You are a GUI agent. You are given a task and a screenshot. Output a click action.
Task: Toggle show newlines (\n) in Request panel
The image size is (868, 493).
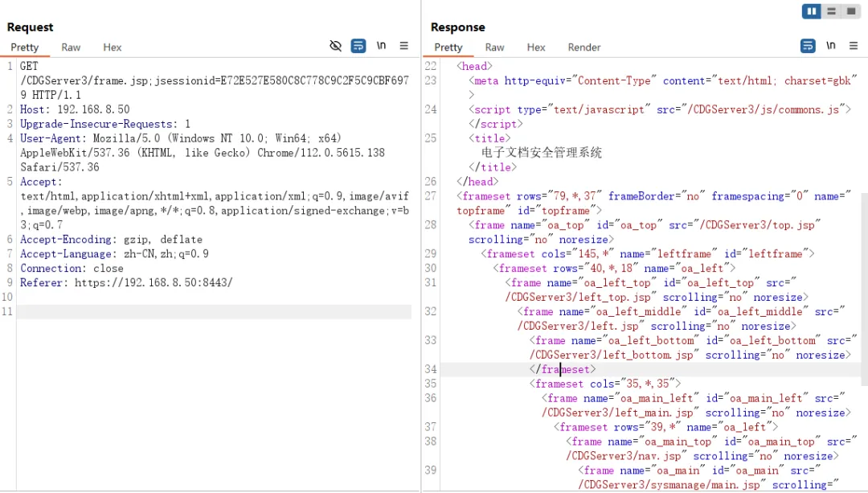point(382,46)
